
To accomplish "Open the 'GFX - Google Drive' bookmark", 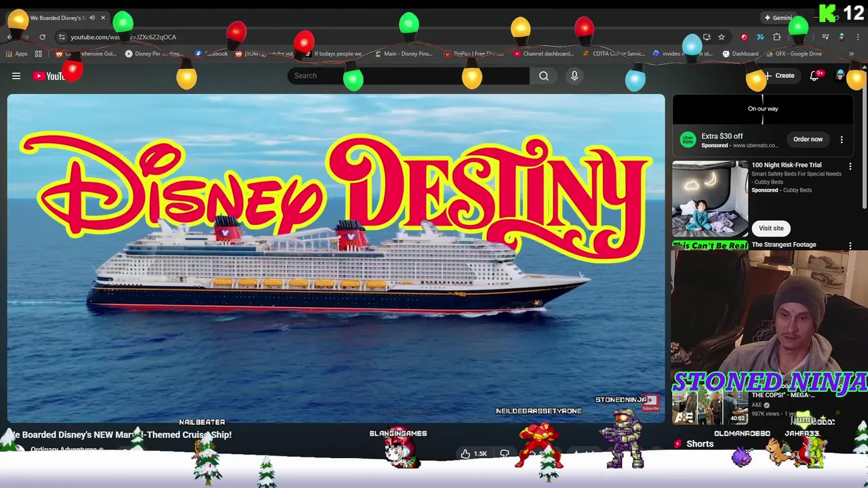I will click(x=793, y=54).
